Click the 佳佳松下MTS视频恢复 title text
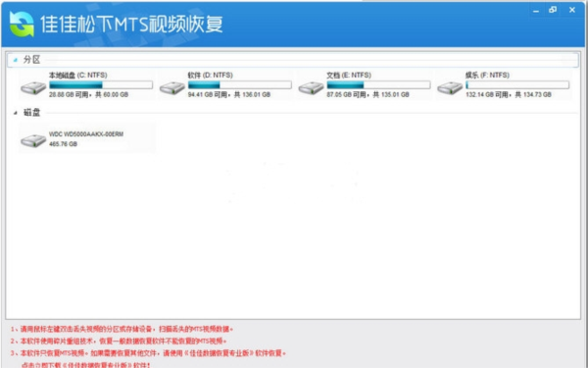This screenshot has width=588, height=368. [x=131, y=24]
